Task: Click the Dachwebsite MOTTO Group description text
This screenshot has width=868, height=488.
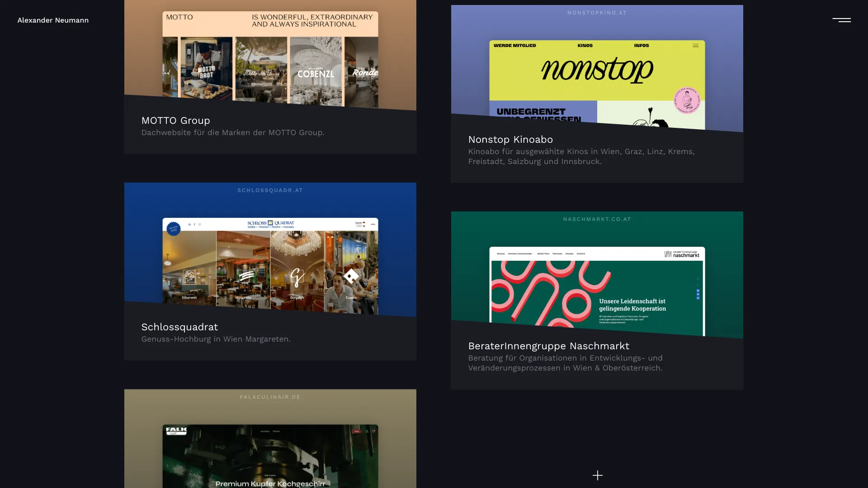Action: click(232, 133)
